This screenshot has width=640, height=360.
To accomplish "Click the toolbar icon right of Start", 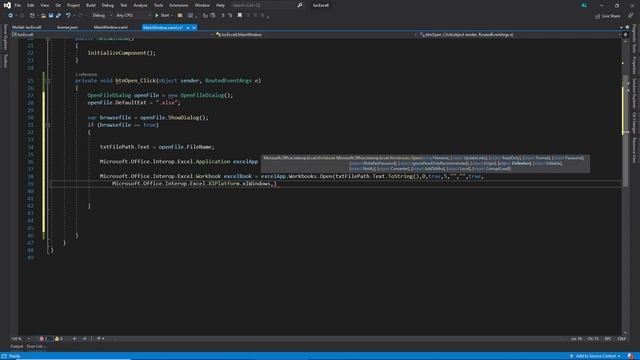I will (180, 16).
